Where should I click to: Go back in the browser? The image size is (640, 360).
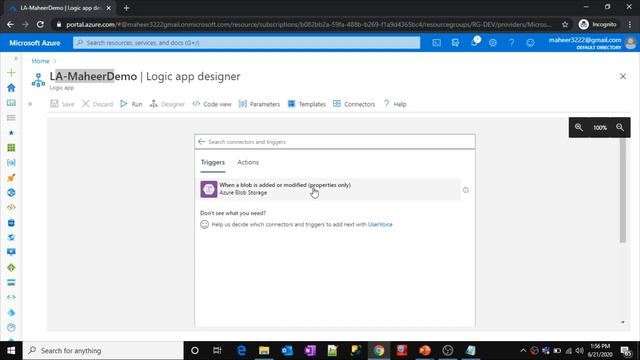point(10,24)
